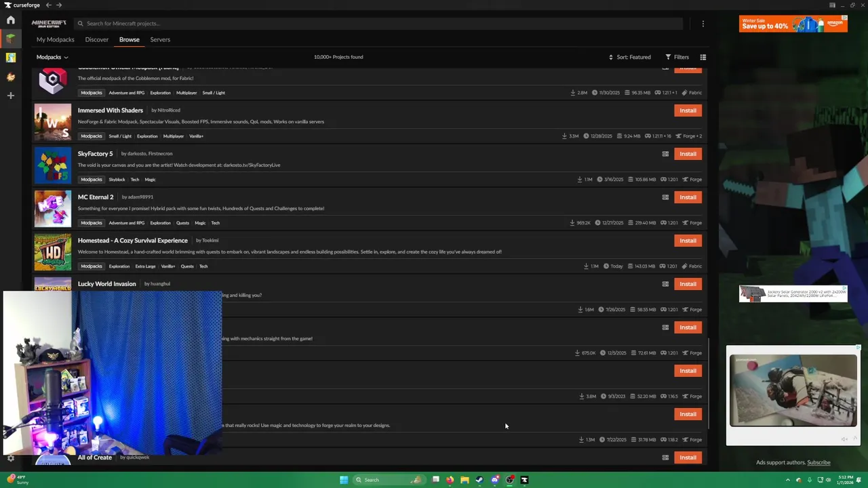Click server icon for All of Create
868x488 pixels.
click(665, 457)
